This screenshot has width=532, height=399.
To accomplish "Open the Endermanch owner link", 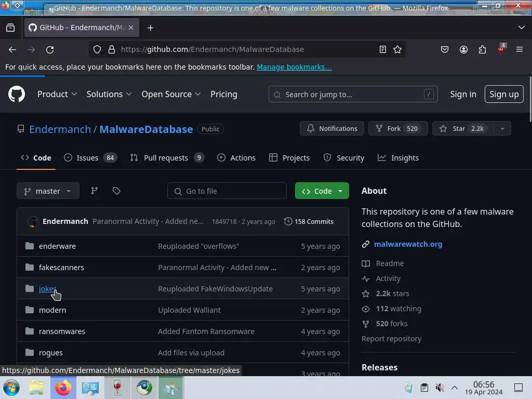I will pyautogui.click(x=60, y=129).
